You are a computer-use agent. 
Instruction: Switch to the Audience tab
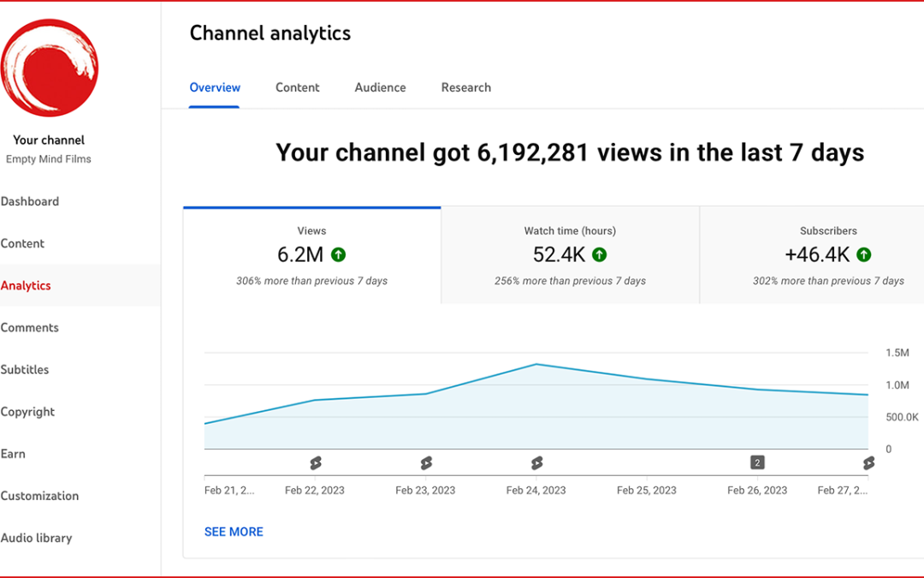pos(380,87)
